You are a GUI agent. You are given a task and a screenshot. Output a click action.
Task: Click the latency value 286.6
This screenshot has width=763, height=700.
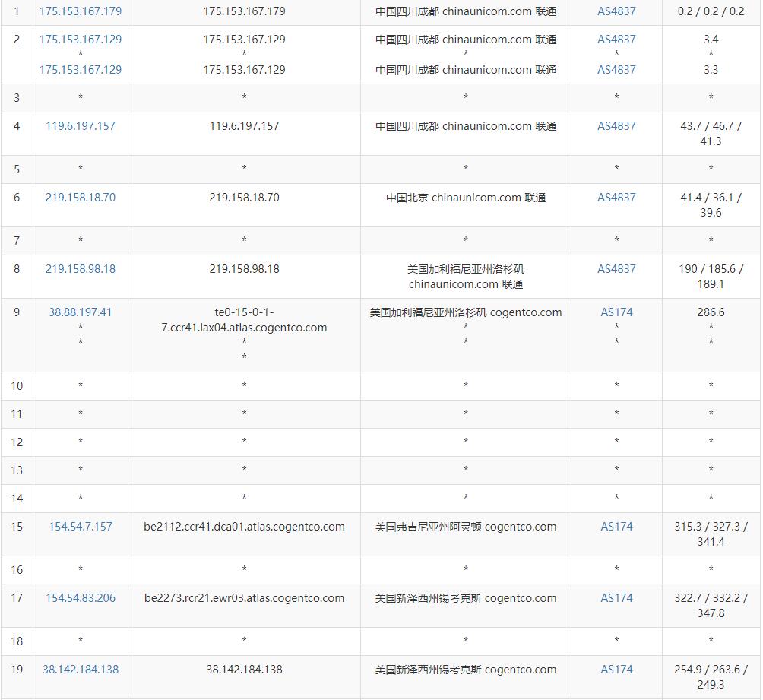click(x=711, y=312)
